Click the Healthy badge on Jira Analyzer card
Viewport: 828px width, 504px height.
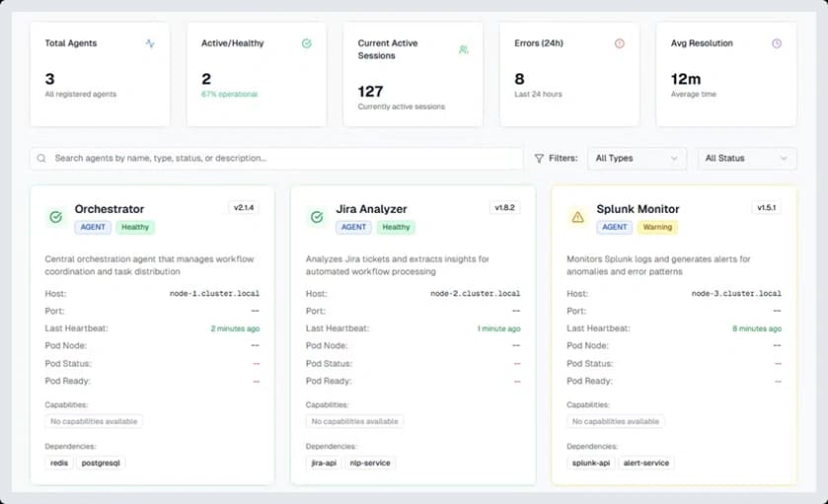(x=396, y=227)
